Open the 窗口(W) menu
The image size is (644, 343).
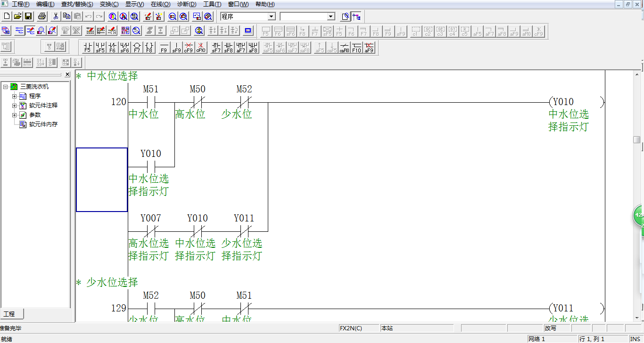coord(238,4)
